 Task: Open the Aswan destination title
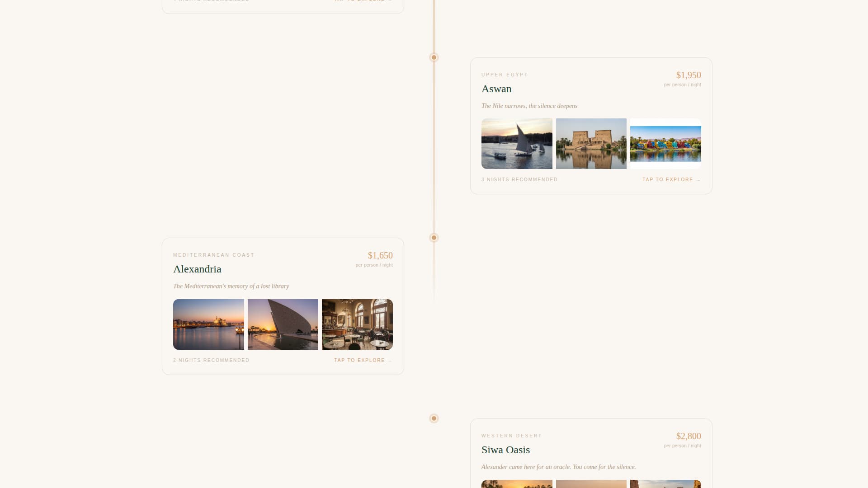tap(496, 89)
